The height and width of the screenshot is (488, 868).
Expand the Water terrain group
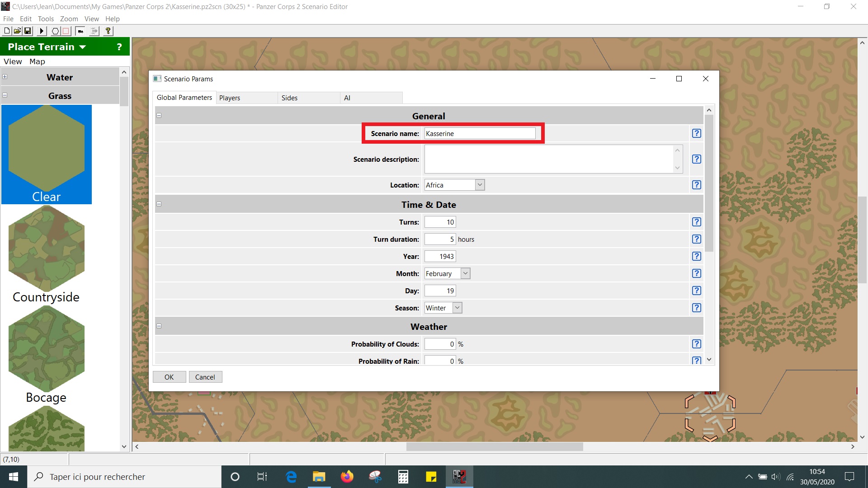(5, 77)
